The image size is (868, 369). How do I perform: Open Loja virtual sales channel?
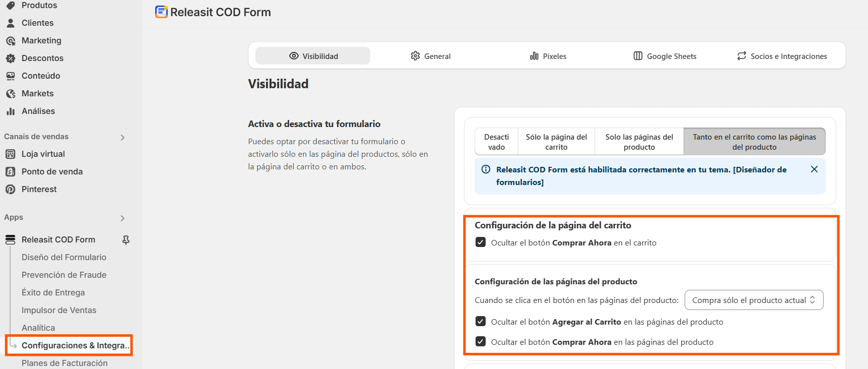[x=43, y=154]
